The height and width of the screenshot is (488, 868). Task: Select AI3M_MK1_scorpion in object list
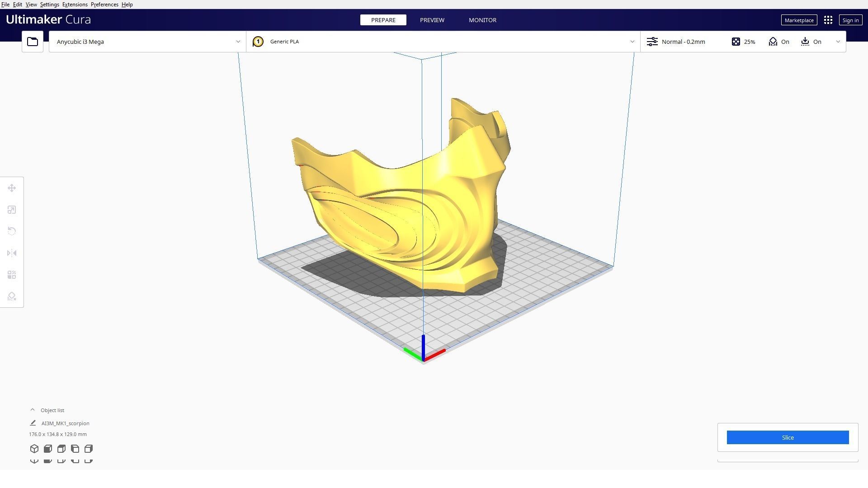[66, 423]
